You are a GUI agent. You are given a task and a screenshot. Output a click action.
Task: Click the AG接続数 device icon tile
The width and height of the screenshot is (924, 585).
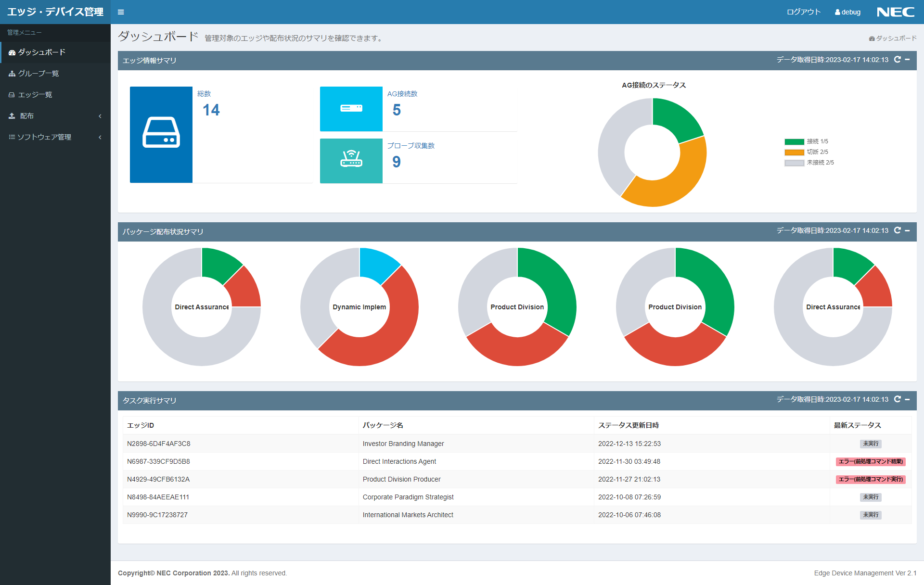[351, 109]
